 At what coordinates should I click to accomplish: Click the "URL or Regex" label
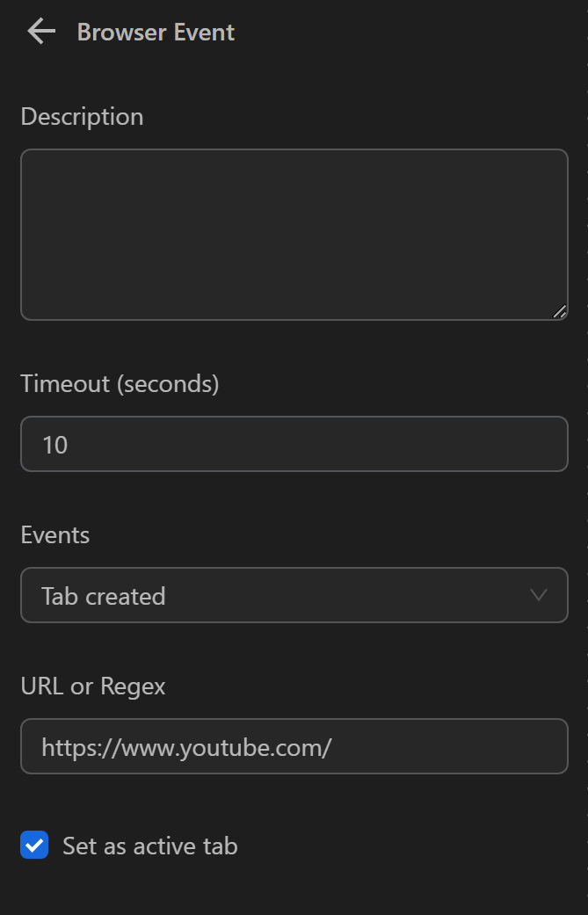[93, 686]
